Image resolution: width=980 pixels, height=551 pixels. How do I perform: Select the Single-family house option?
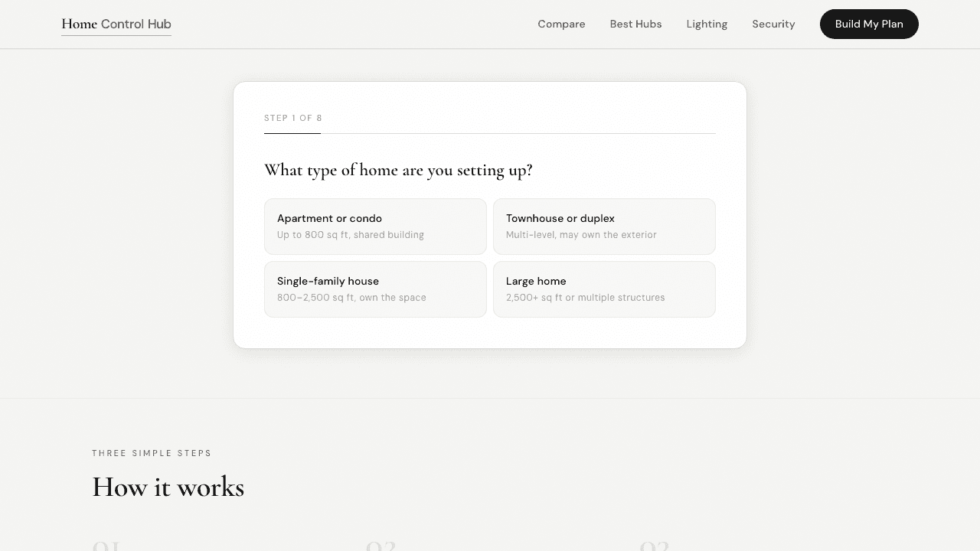pyautogui.click(x=375, y=289)
